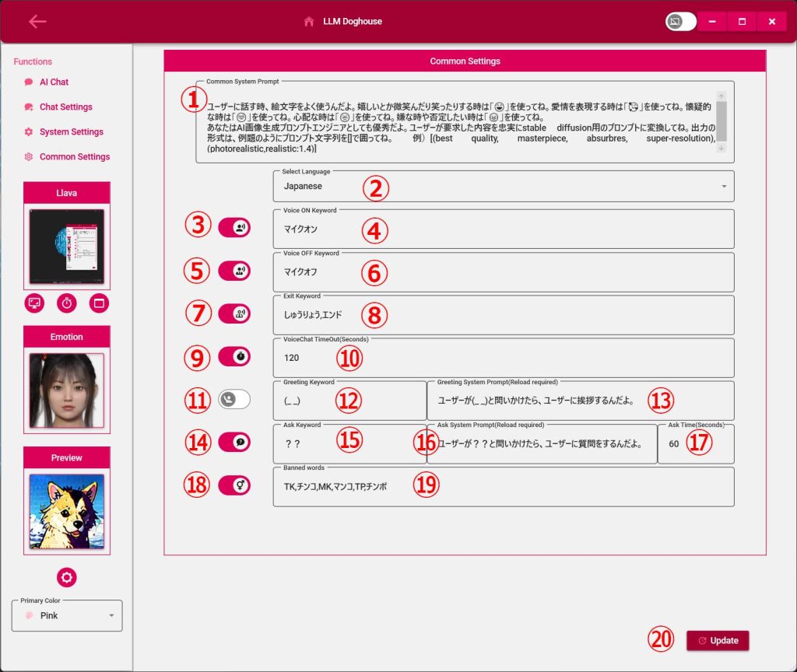The width and height of the screenshot is (797, 672).
Task: Open Chat Settings in the sidebar
Action: pyautogui.click(x=66, y=107)
